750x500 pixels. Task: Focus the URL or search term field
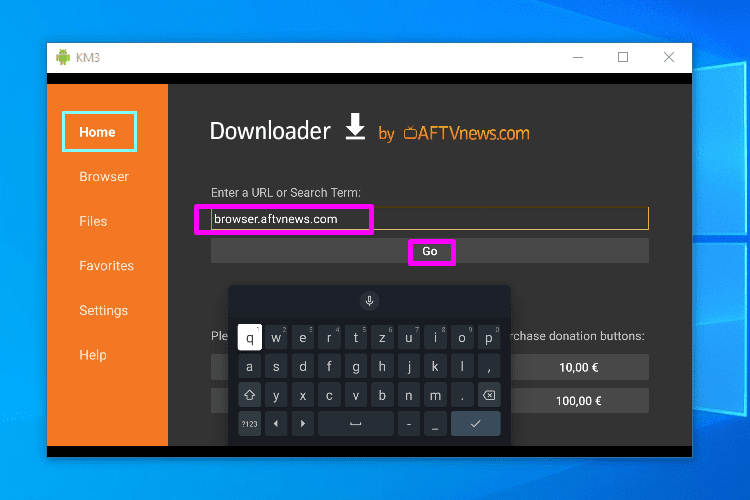pos(430,219)
